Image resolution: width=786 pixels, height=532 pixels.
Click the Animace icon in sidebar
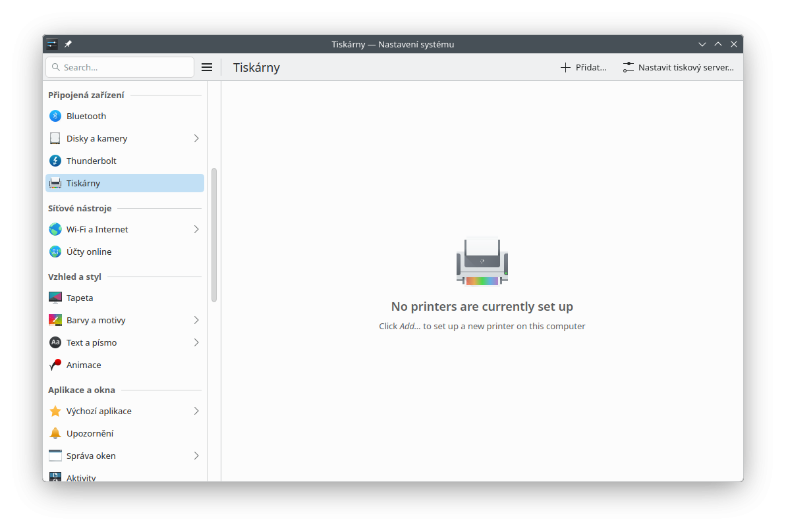(x=55, y=365)
